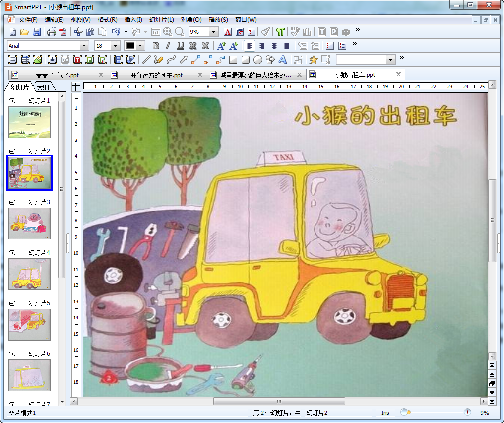Open the font color dropdown arrow
The height and width of the screenshot is (423, 504).
coord(140,46)
